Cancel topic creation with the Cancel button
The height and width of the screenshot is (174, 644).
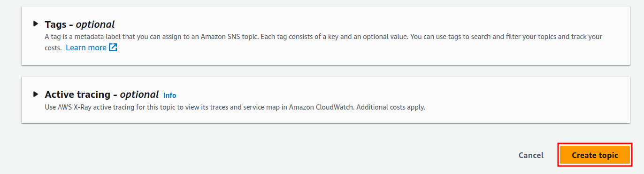pyautogui.click(x=531, y=155)
